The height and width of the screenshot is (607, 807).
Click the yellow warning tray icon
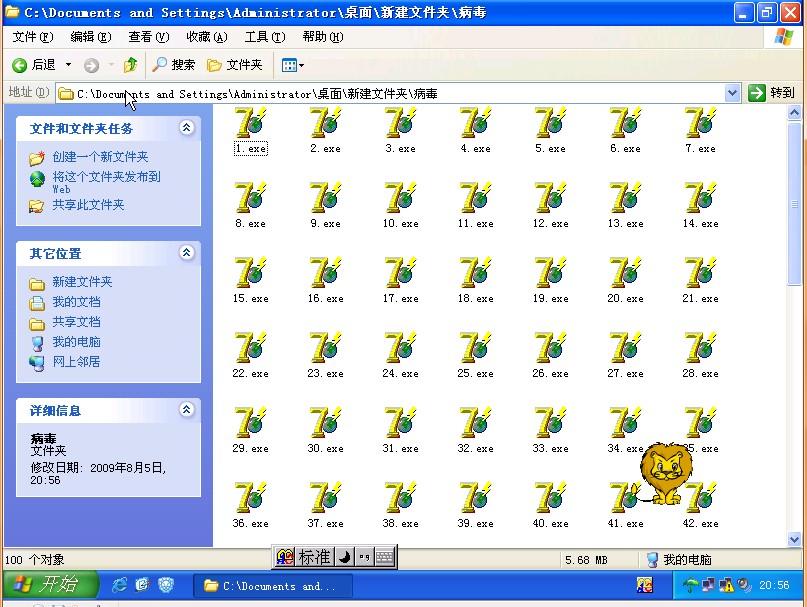(726, 585)
